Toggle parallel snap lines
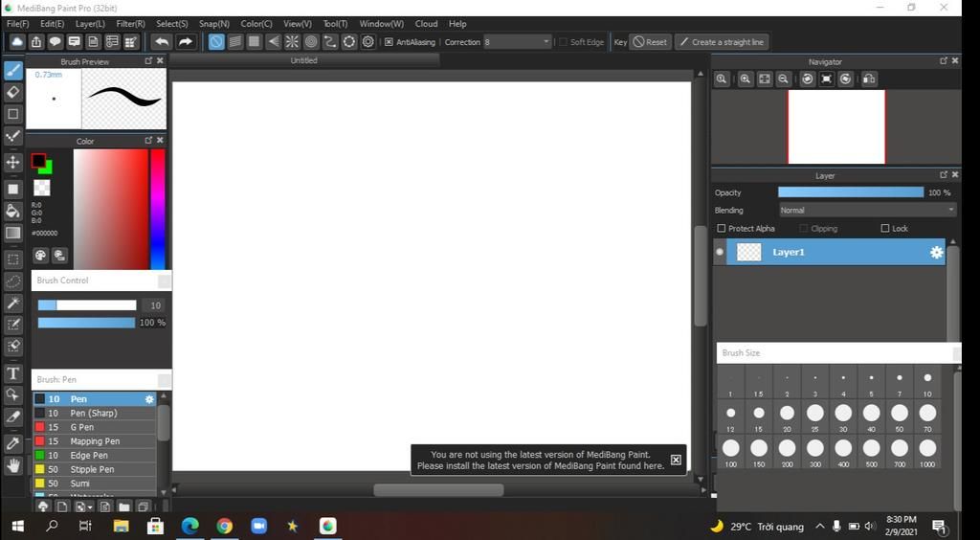The width and height of the screenshot is (980, 540). click(235, 42)
